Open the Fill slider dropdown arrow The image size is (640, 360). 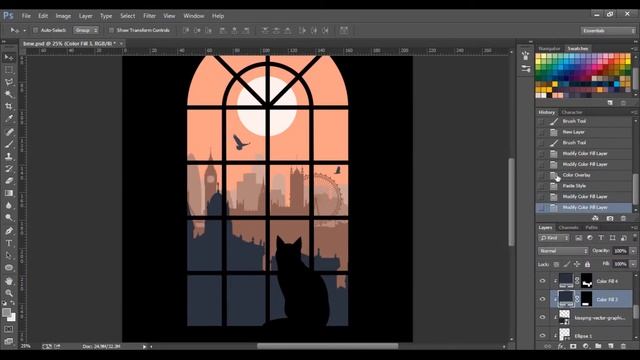pyautogui.click(x=633, y=264)
